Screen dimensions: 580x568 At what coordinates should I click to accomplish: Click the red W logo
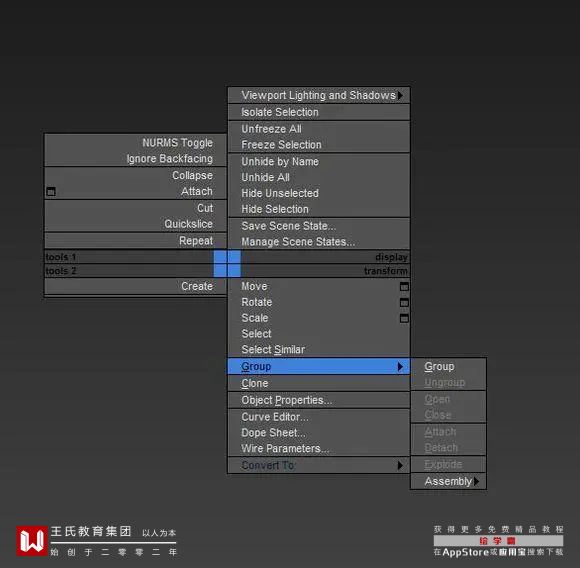[x=32, y=540]
